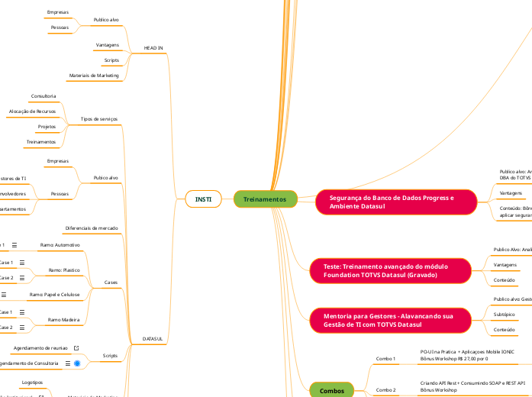Screen dimensions: 532x397
Task: Select the Combo 2 topic
Action: click(x=385, y=390)
